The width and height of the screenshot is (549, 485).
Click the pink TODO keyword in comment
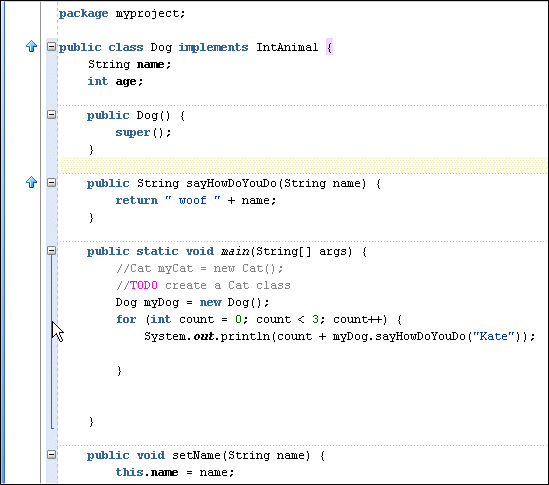point(144,285)
